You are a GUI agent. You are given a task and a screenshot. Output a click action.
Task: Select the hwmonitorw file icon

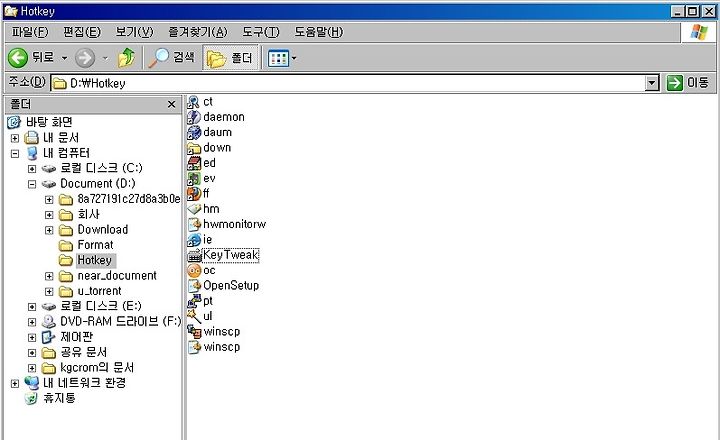tap(193, 224)
